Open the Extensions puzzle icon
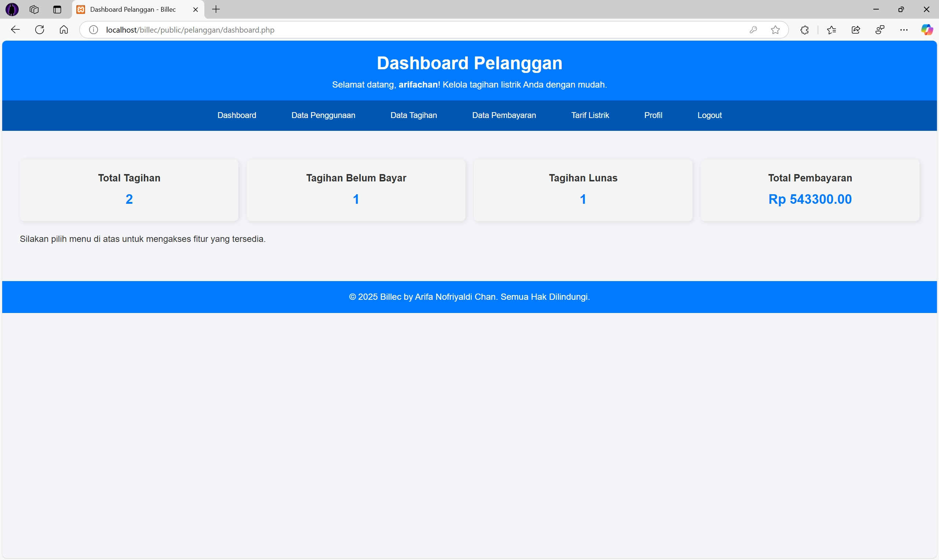The width and height of the screenshot is (939, 560). 805,30
